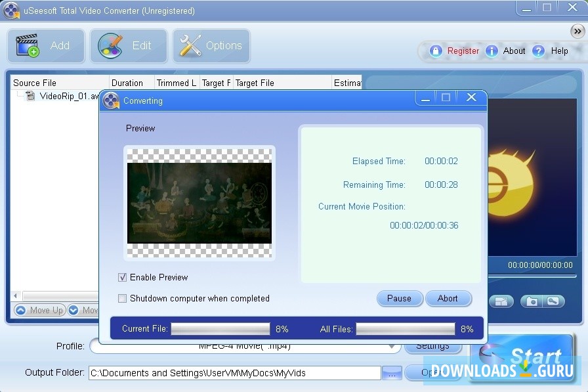Viewport: 588px width, 392px height.
Task: Enable shutdown computer when completed
Action: coord(122,298)
